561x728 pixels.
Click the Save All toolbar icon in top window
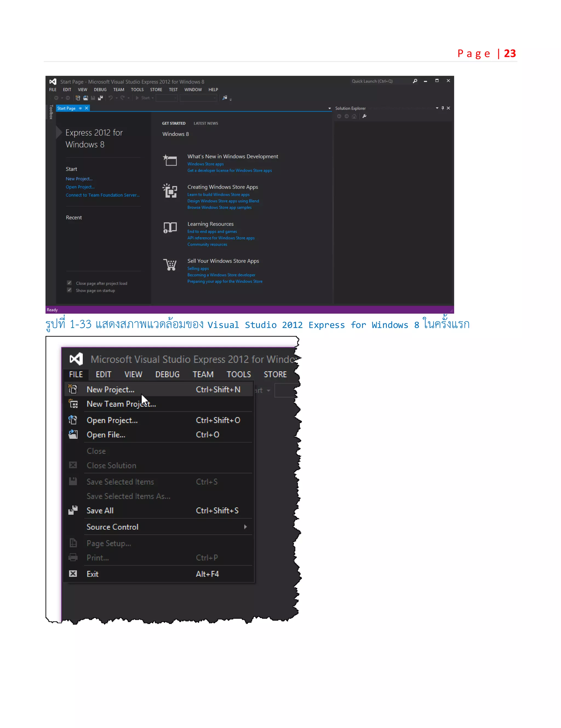(100, 98)
